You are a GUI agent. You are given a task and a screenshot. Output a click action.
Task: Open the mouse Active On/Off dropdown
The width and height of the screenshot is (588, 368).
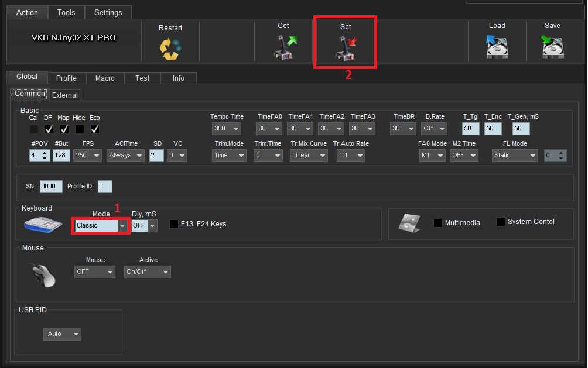148,272
